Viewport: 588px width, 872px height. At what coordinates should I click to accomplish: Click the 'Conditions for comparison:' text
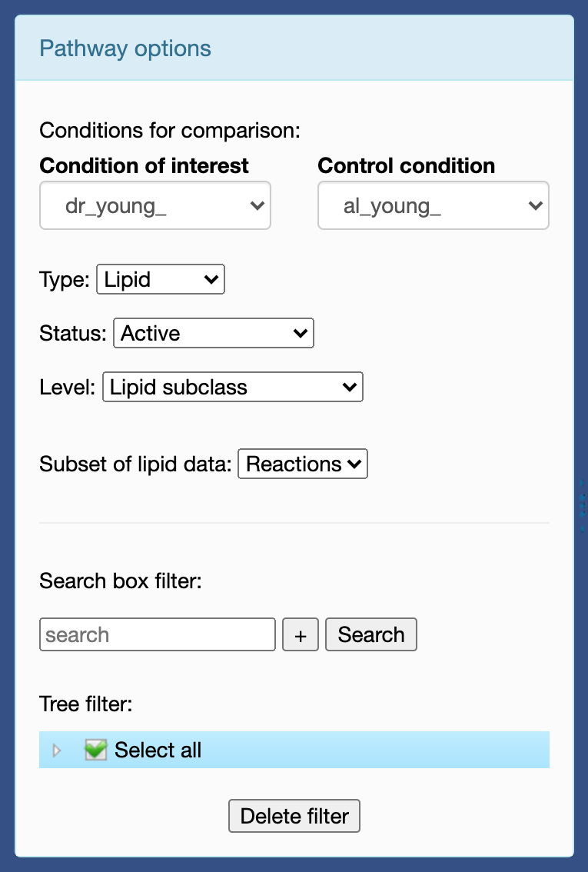point(169,130)
